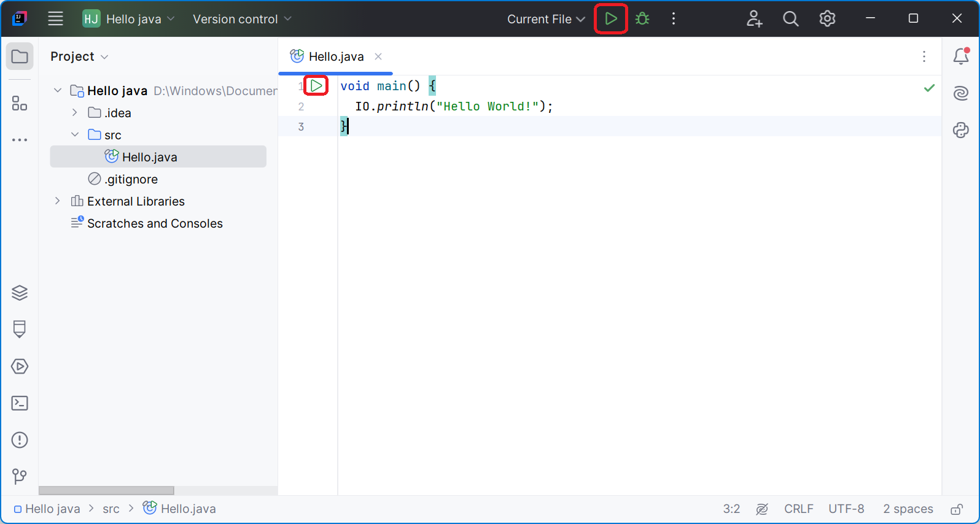Open the Git version control tool window

point(20,476)
